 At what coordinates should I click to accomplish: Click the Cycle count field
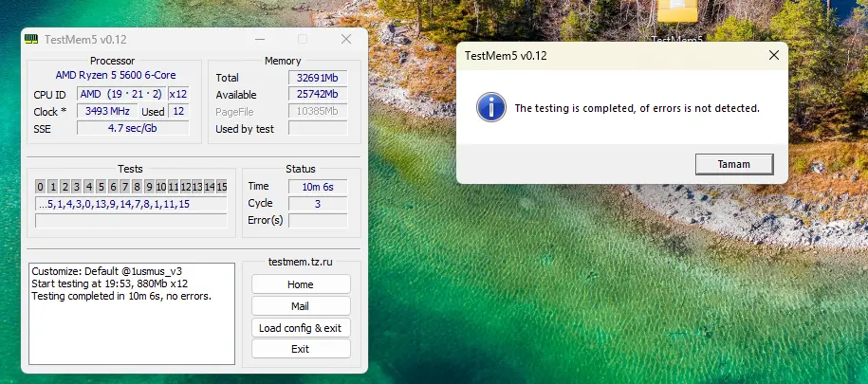318,204
